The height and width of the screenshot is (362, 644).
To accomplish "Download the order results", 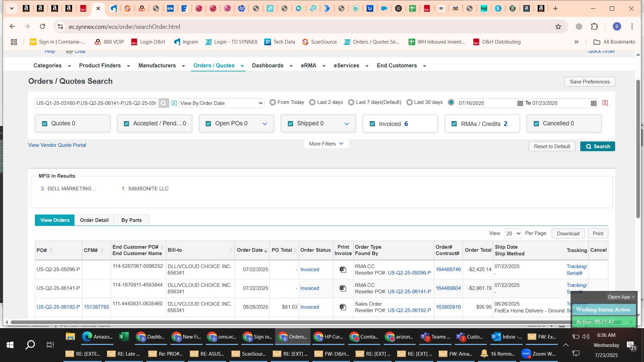I will point(568,234).
